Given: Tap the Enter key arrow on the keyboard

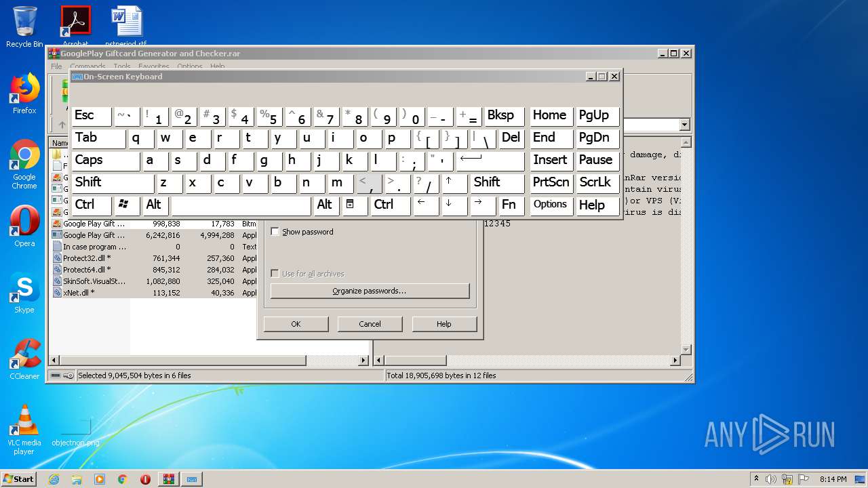Looking at the screenshot, I should (490, 161).
